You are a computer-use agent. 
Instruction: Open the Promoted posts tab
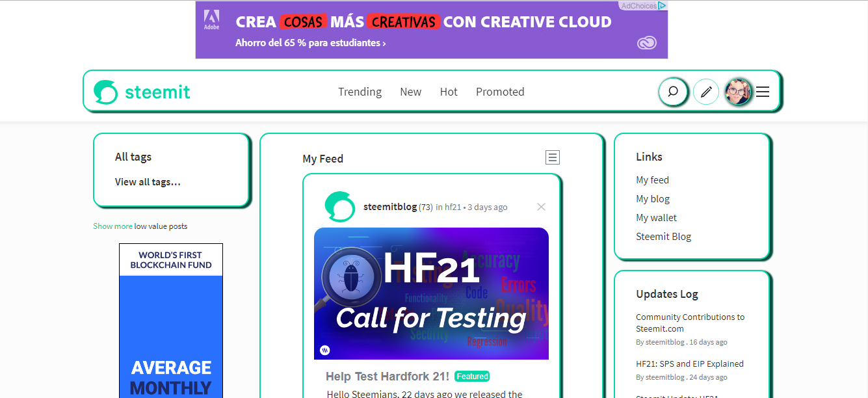tap(500, 92)
